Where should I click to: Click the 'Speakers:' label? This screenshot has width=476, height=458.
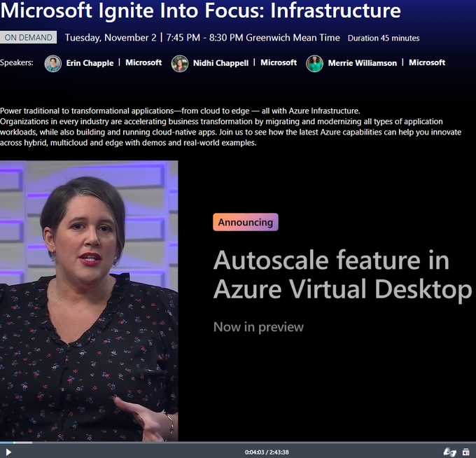tap(17, 62)
